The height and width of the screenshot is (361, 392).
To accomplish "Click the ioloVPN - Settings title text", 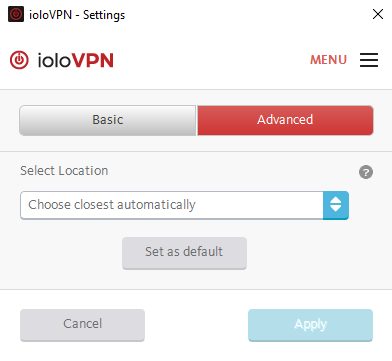I will (x=77, y=15).
